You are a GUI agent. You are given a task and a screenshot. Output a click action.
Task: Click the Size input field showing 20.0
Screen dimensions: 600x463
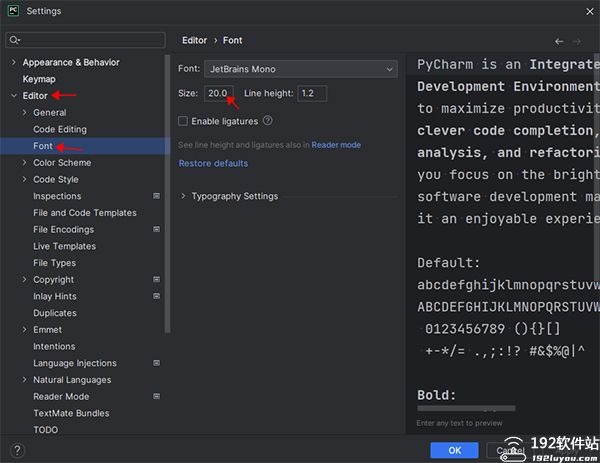(218, 93)
